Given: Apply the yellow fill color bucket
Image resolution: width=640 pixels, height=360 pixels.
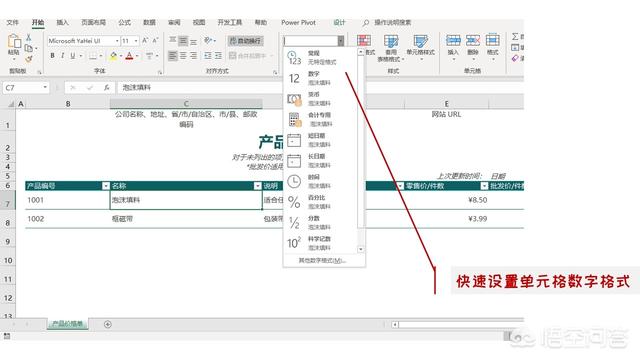Looking at the screenshot, I should 113,56.
